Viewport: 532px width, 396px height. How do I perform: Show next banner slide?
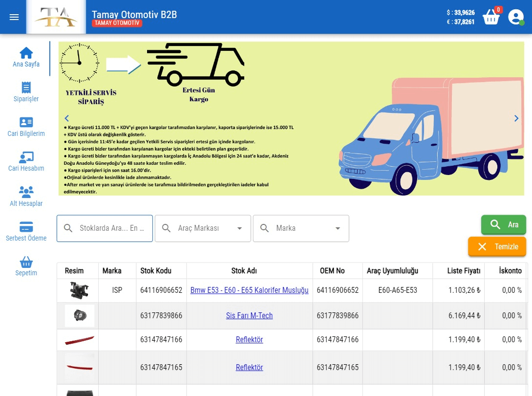(516, 118)
